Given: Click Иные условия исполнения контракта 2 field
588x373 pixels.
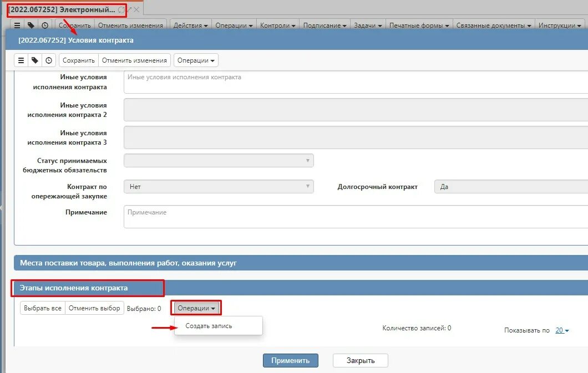Looking at the screenshot, I should [x=356, y=110].
